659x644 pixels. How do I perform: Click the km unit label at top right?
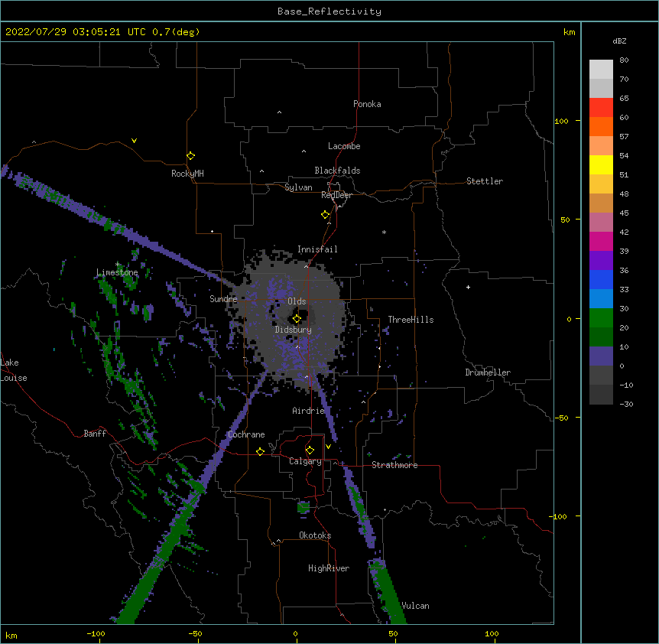[570, 32]
